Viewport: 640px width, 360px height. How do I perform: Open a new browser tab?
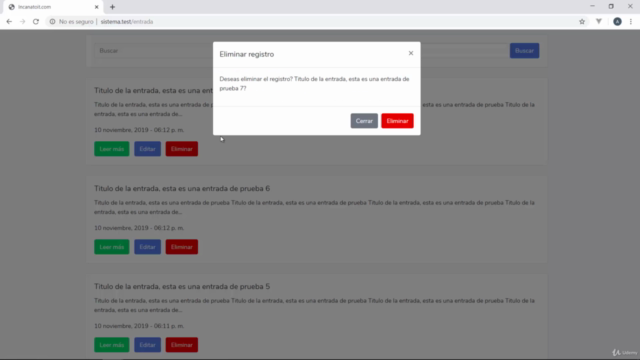click(112, 7)
